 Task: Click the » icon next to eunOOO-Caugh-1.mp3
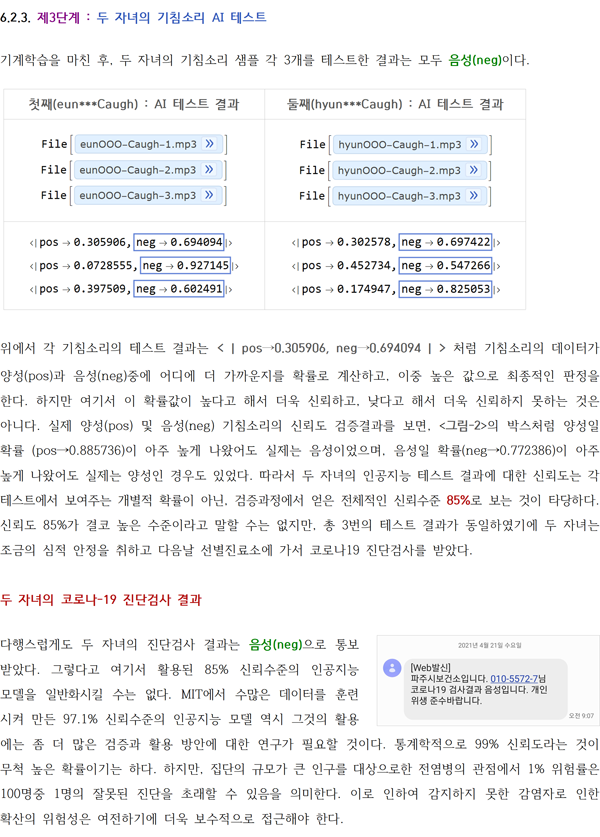tap(210, 144)
